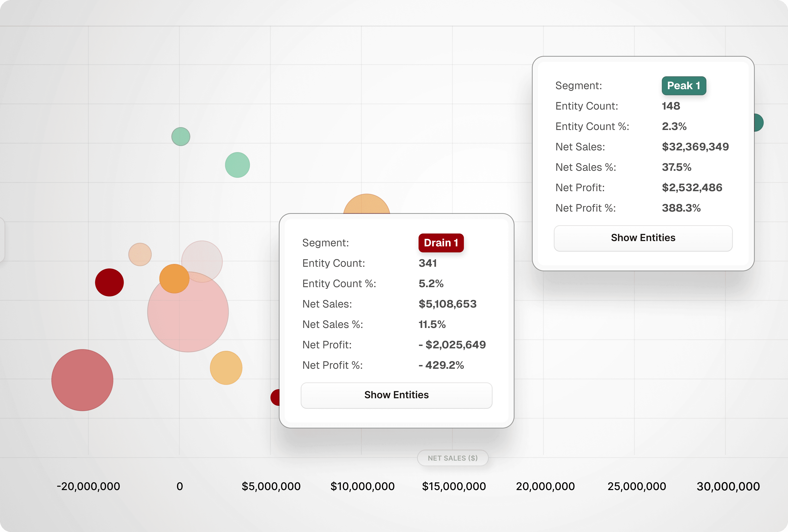Click the Peak 1 Net Sales value $32,369,349

(695, 147)
